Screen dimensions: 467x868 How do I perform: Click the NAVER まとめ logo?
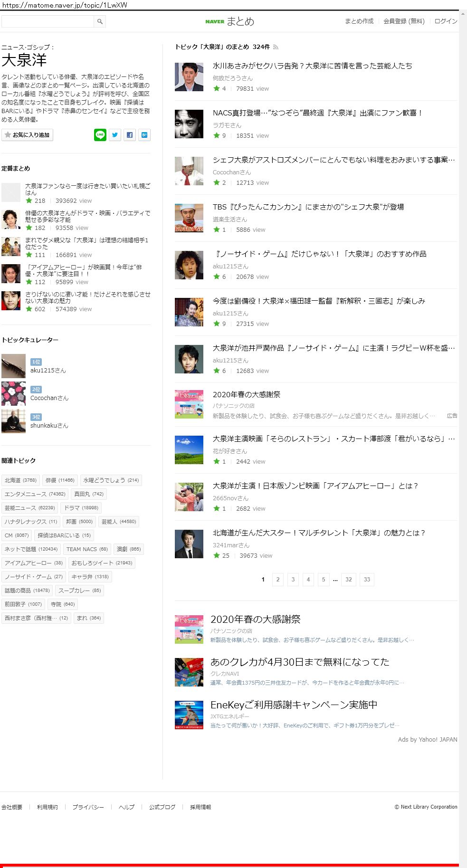(230, 21)
